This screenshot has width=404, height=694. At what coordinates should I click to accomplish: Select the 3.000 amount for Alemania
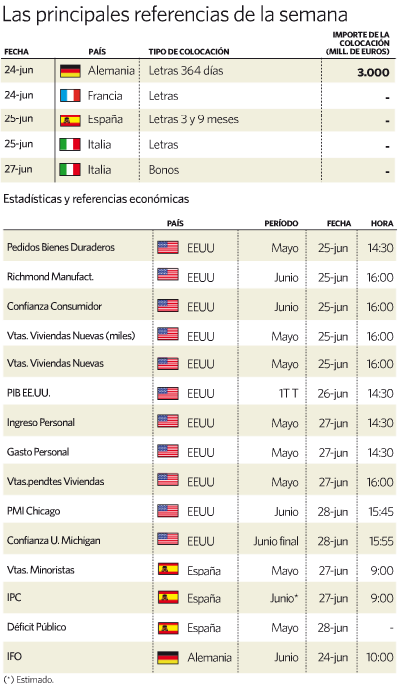tap(373, 73)
